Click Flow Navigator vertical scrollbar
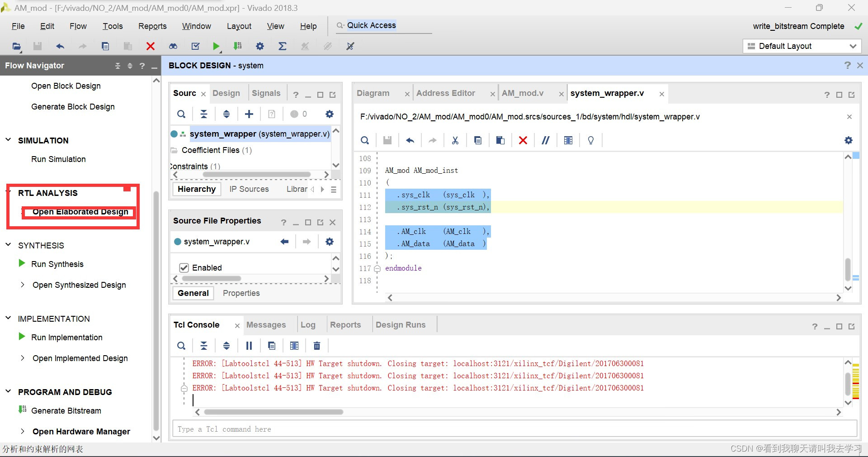Viewport: 868px width, 457px height. coord(156,310)
